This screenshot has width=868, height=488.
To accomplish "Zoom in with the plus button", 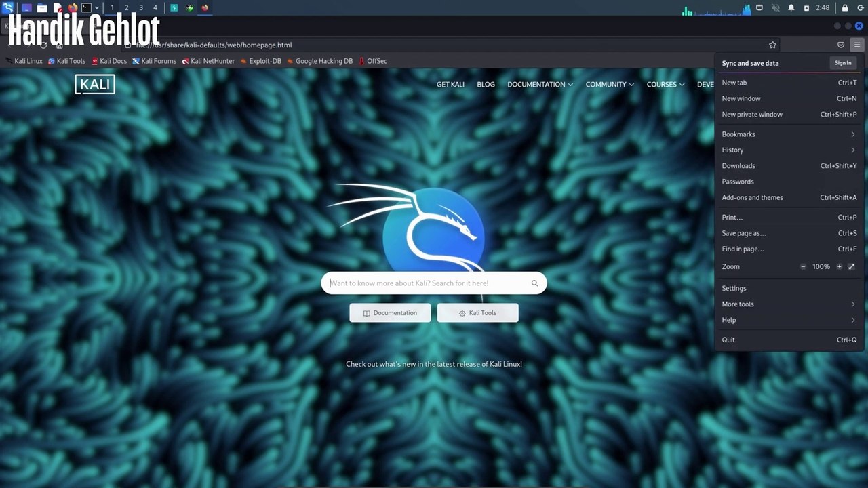I will click(x=839, y=267).
